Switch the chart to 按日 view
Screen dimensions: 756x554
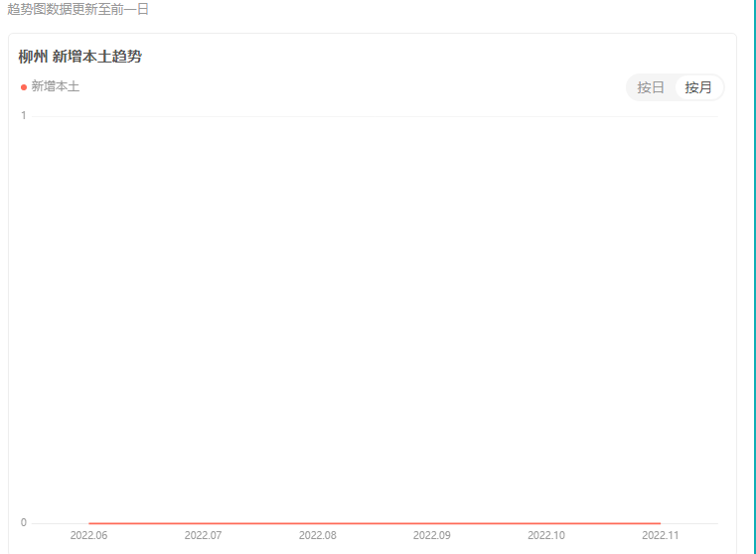(x=651, y=87)
